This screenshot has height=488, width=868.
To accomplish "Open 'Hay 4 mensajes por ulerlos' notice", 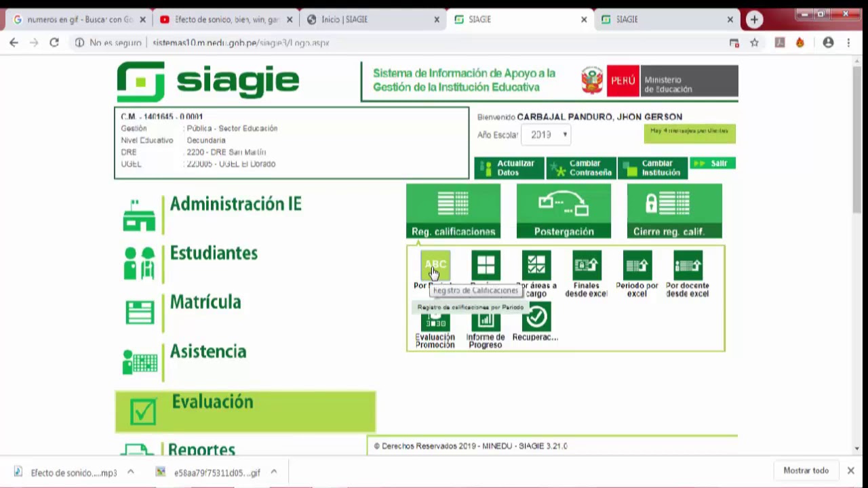I will pos(690,134).
